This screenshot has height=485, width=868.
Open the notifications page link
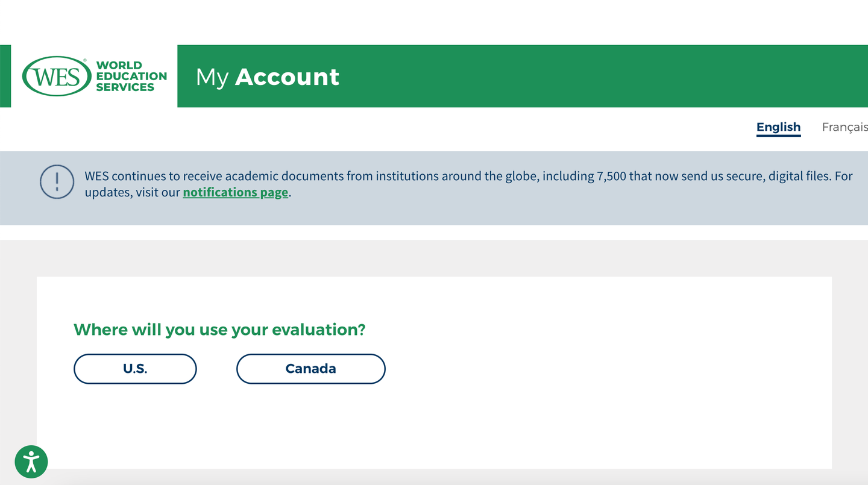point(235,193)
